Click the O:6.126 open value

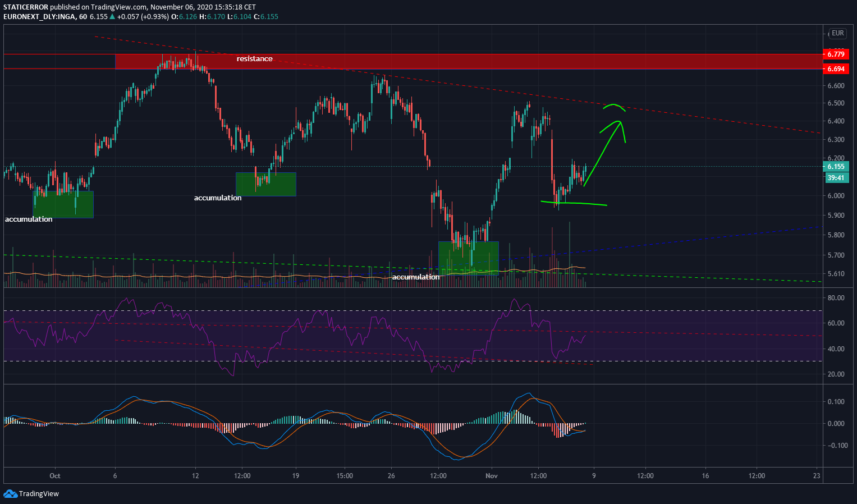[183, 17]
